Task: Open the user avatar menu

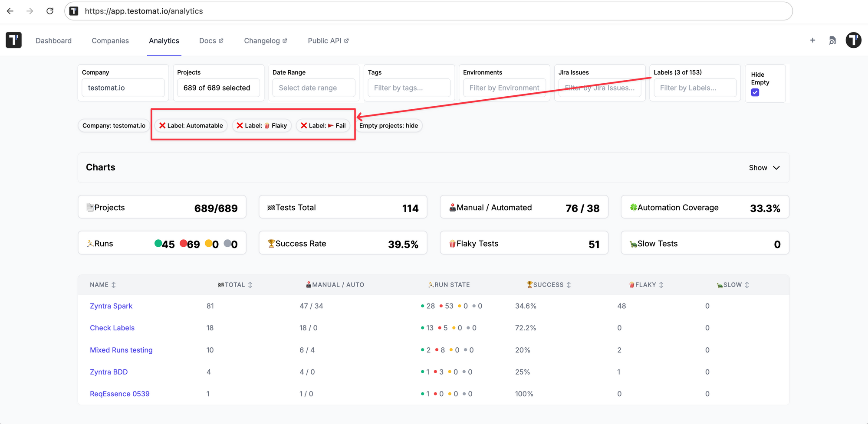Action: (x=853, y=40)
